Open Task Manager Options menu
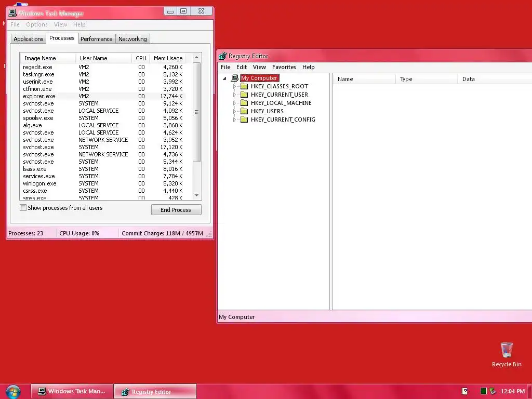Image resolution: width=532 pixels, height=399 pixels. pos(37,24)
